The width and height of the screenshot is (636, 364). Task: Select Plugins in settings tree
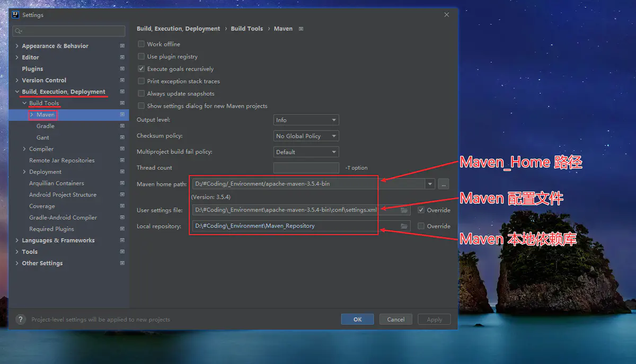[x=32, y=69]
